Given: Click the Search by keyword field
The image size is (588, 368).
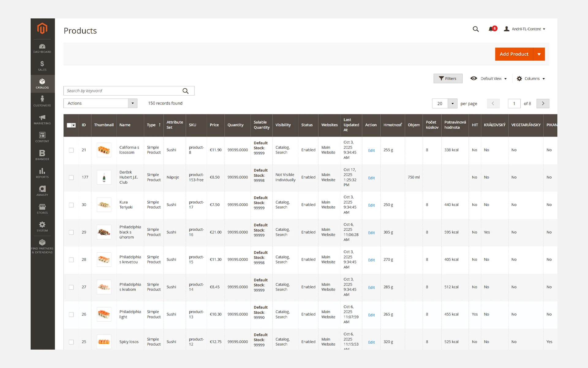Looking at the screenshot, I should click(x=123, y=91).
